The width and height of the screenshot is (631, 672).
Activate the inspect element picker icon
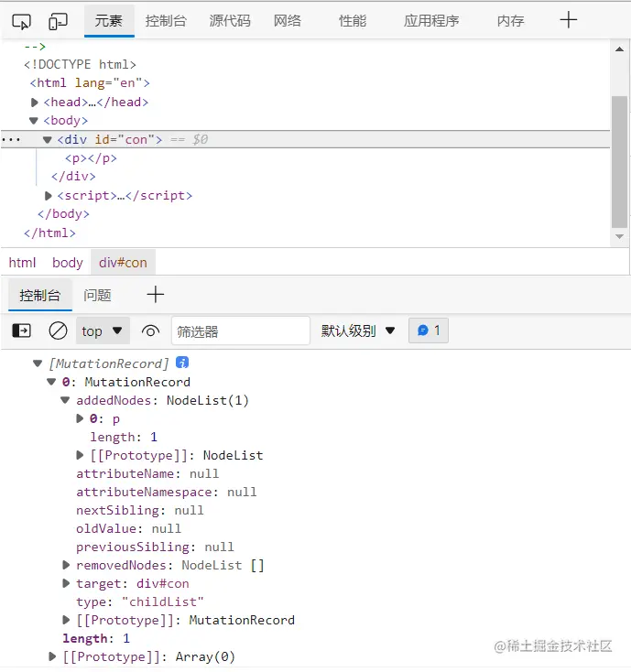point(21,21)
